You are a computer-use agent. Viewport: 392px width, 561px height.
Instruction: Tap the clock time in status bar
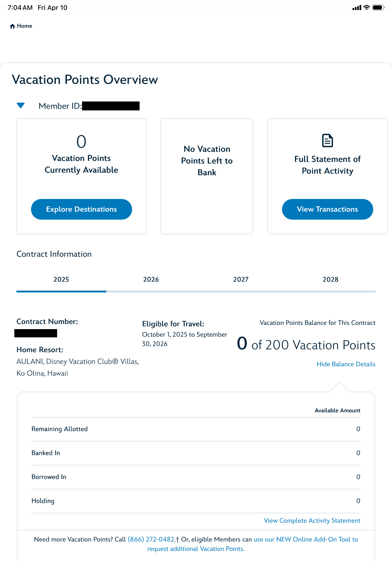click(20, 8)
